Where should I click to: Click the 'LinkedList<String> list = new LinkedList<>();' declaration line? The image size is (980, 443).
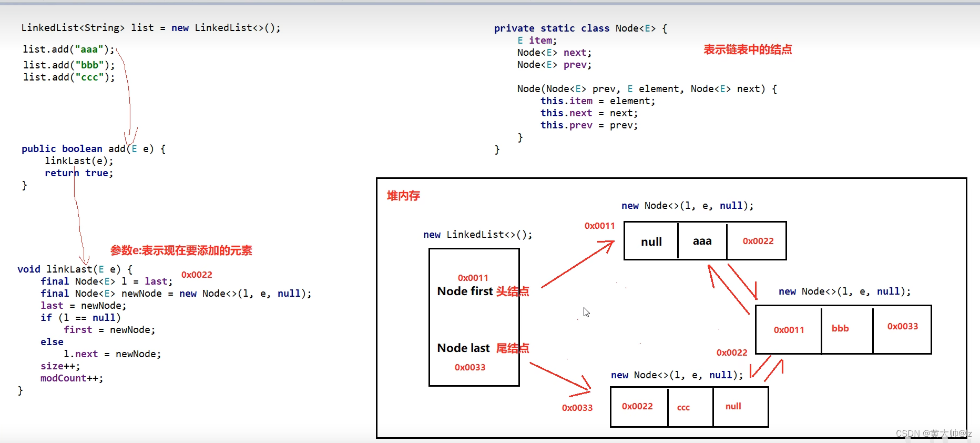click(x=151, y=28)
